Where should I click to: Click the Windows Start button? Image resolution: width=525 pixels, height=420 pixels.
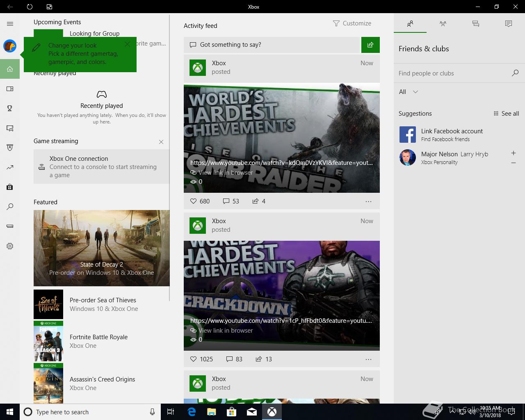[10, 412]
